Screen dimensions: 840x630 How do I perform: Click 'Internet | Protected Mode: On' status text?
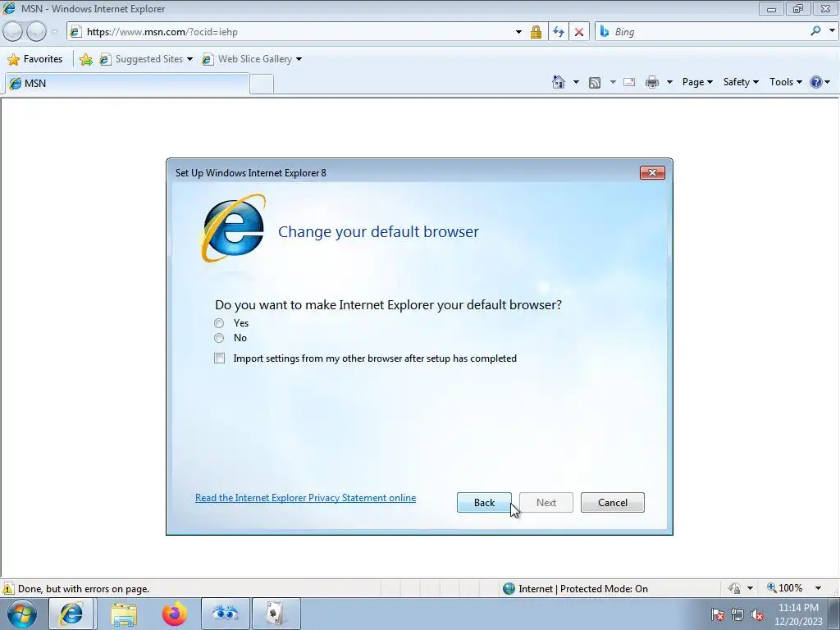[x=583, y=589]
